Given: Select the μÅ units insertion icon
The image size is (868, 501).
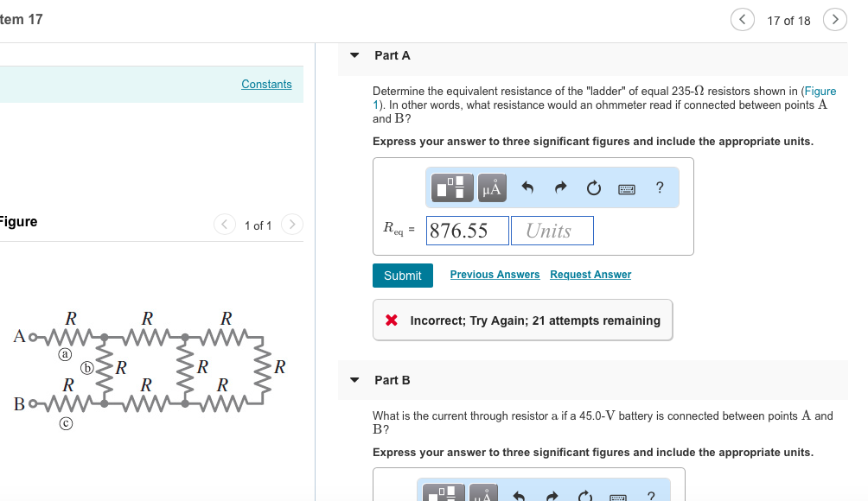Looking at the screenshot, I should tap(491, 187).
